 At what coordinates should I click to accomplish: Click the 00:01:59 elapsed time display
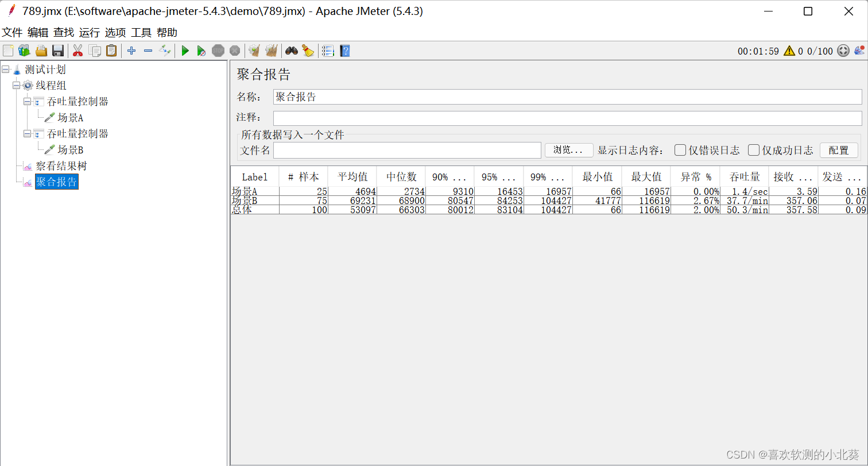pyautogui.click(x=758, y=51)
